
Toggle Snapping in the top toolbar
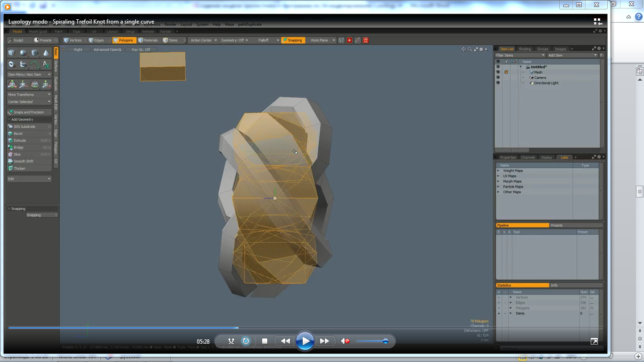click(x=293, y=40)
